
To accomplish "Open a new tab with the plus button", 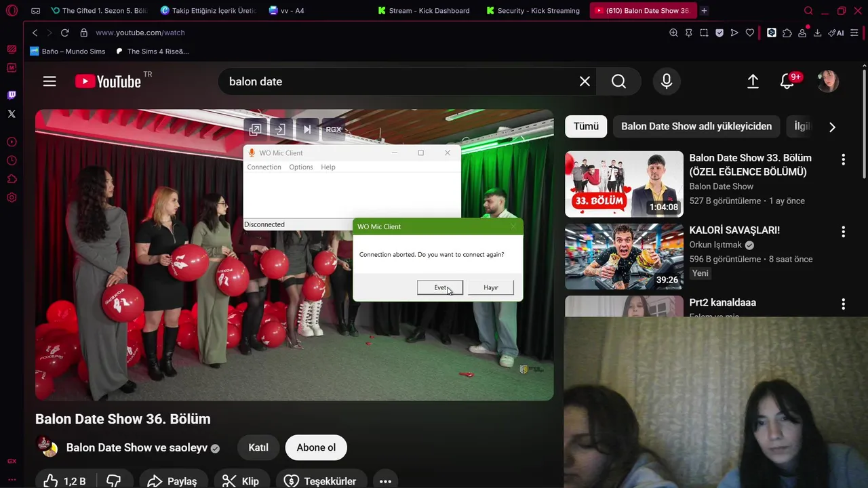I will point(704,11).
